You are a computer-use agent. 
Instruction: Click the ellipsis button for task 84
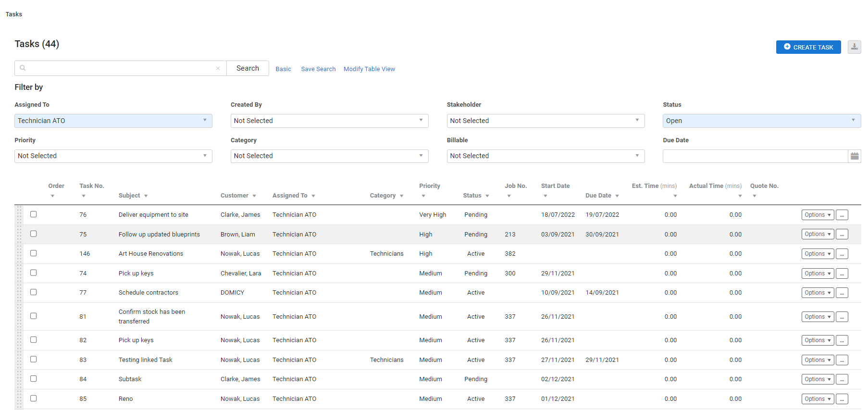pos(842,379)
